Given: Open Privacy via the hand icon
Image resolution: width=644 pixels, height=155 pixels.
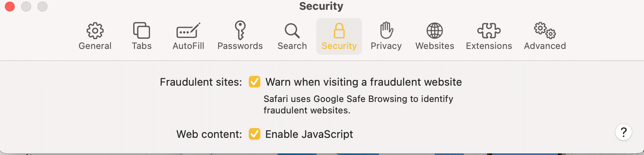Looking at the screenshot, I should click(386, 30).
